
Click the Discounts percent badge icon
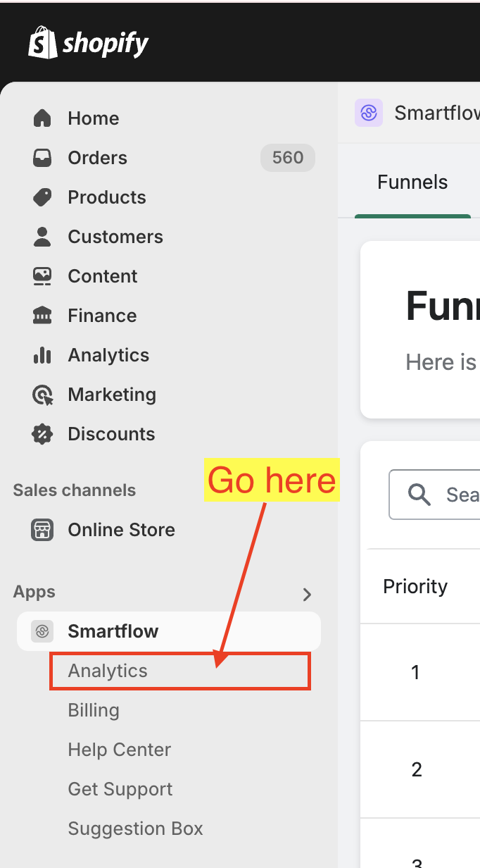42,434
